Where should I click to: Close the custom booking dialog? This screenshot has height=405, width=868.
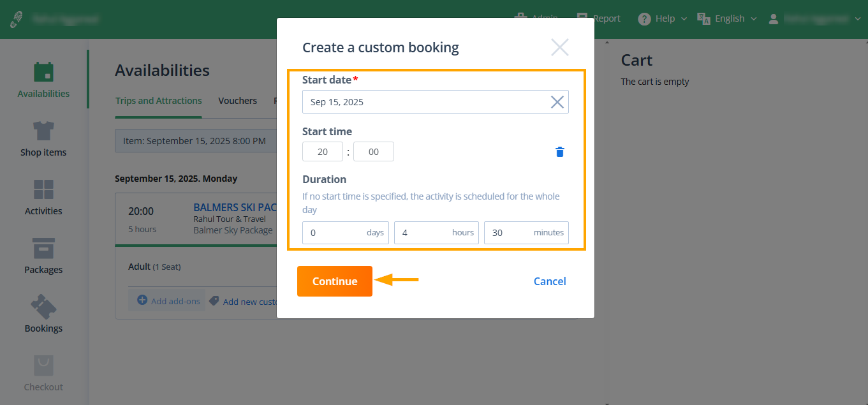(x=559, y=47)
